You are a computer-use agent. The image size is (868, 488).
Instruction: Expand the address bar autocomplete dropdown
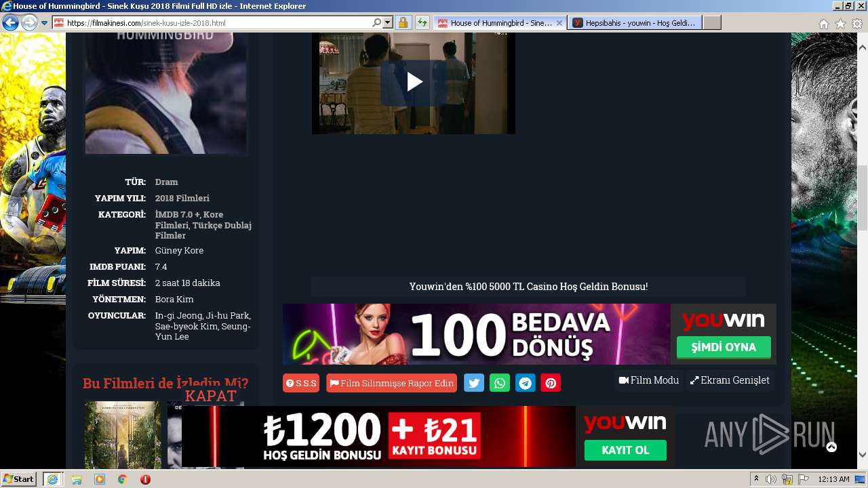pyautogui.click(x=388, y=23)
